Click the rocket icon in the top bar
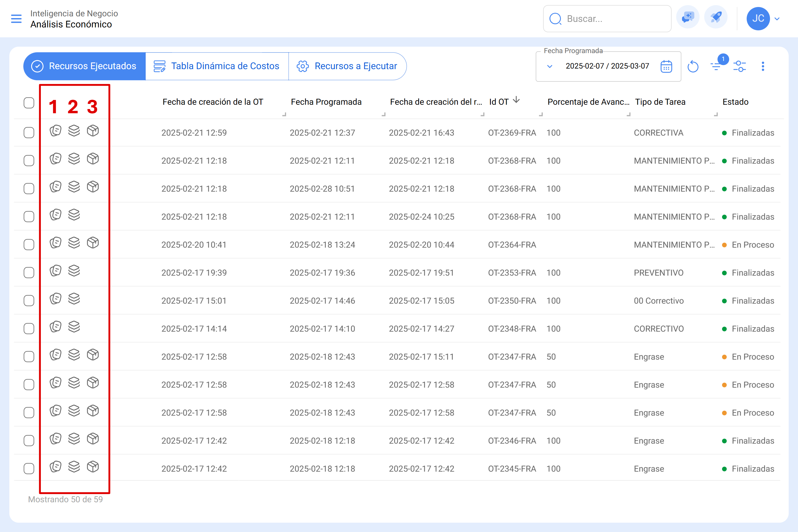Image resolution: width=798 pixels, height=532 pixels. tap(715, 18)
